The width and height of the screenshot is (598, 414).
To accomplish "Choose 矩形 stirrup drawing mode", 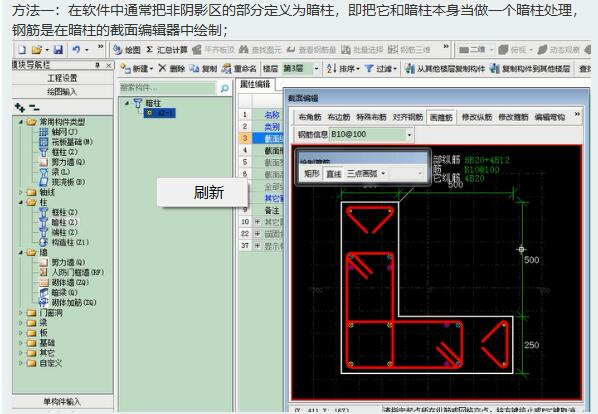I will [311, 174].
